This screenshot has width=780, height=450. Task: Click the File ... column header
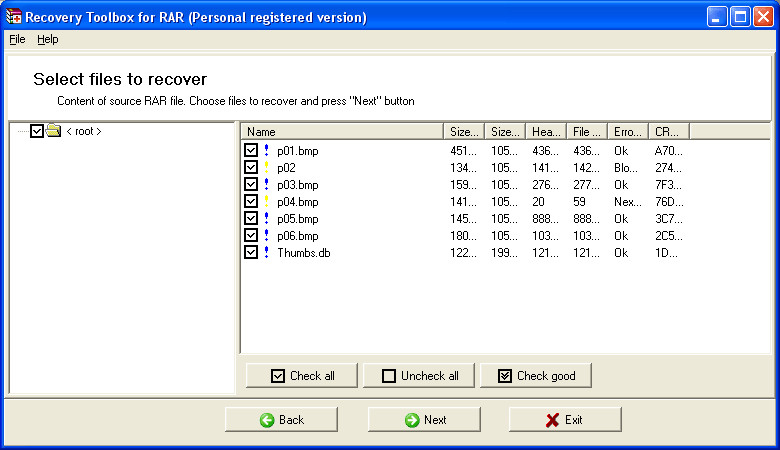click(x=587, y=132)
